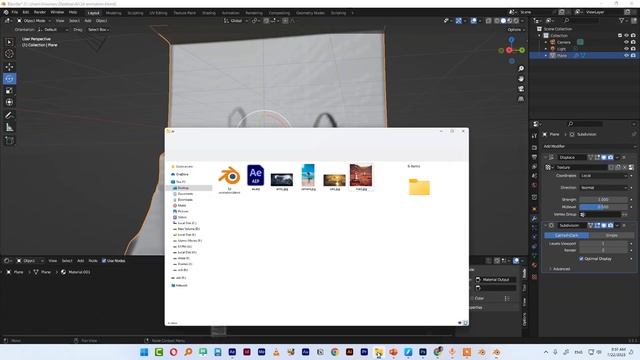Screen dimensions: 640x360
Task: Open the Coordinates Local dropdown
Action: [604, 176]
